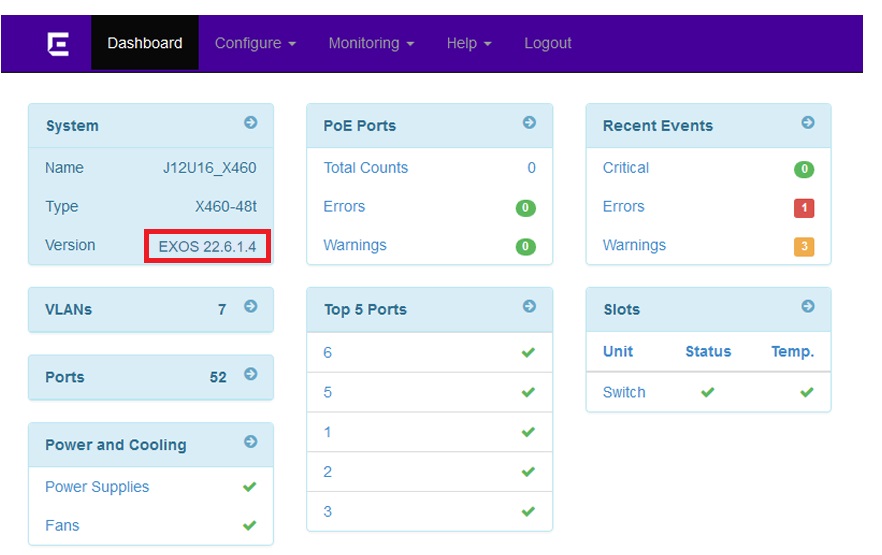This screenshot has height=555, width=882.
Task: Expand the Help dropdown menu
Action: coord(469,43)
